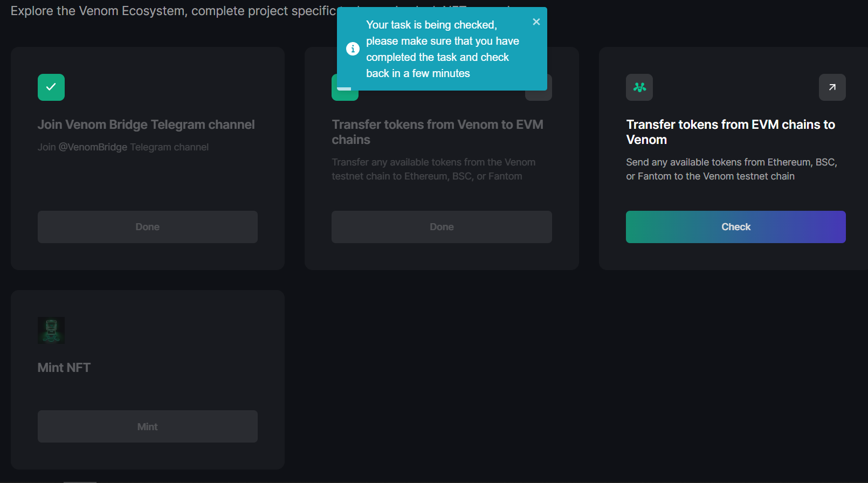
Task: Click 'Send any available tokens from Ethereum' description
Action: click(x=732, y=169)
